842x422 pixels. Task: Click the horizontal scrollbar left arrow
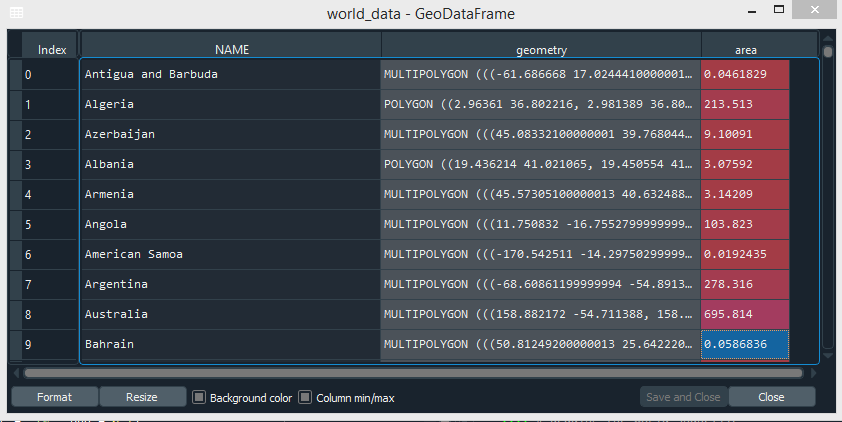coord(16,373)
